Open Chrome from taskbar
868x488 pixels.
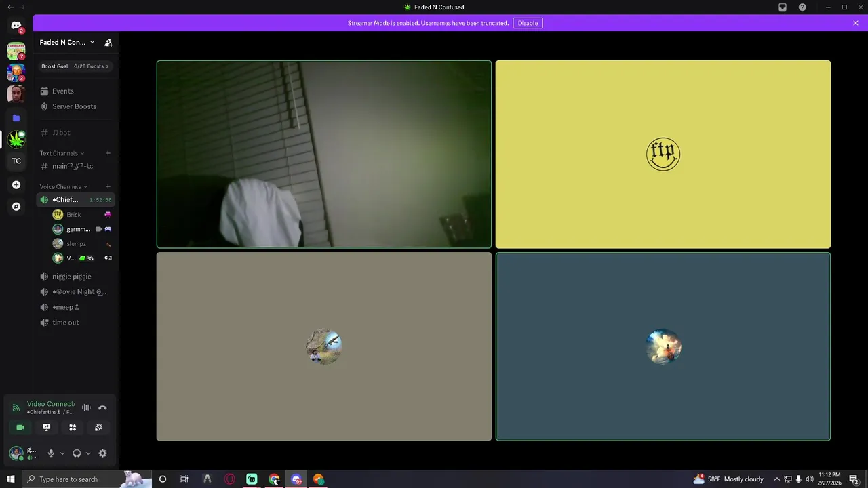[x=274, y=479]
